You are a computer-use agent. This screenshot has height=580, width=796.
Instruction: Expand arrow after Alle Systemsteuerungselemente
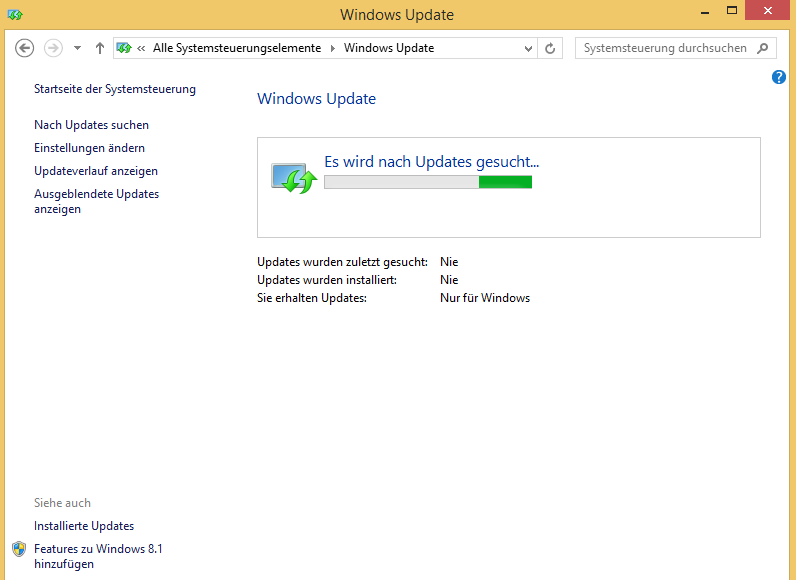click(x=333, y=48)
